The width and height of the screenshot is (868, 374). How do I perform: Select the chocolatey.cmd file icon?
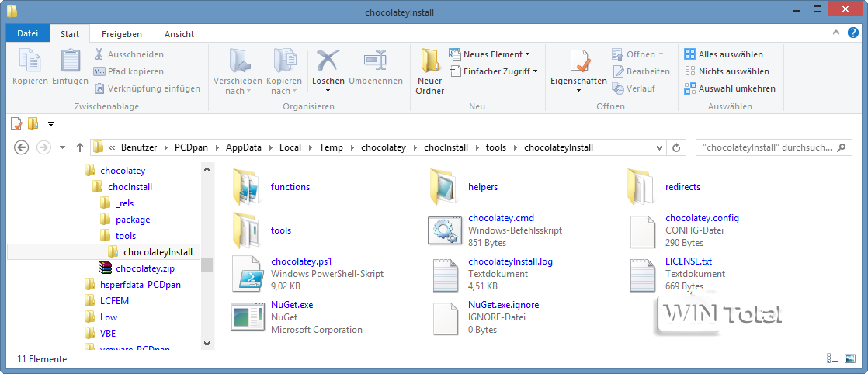pyautogui.click(x=444, y=230)
